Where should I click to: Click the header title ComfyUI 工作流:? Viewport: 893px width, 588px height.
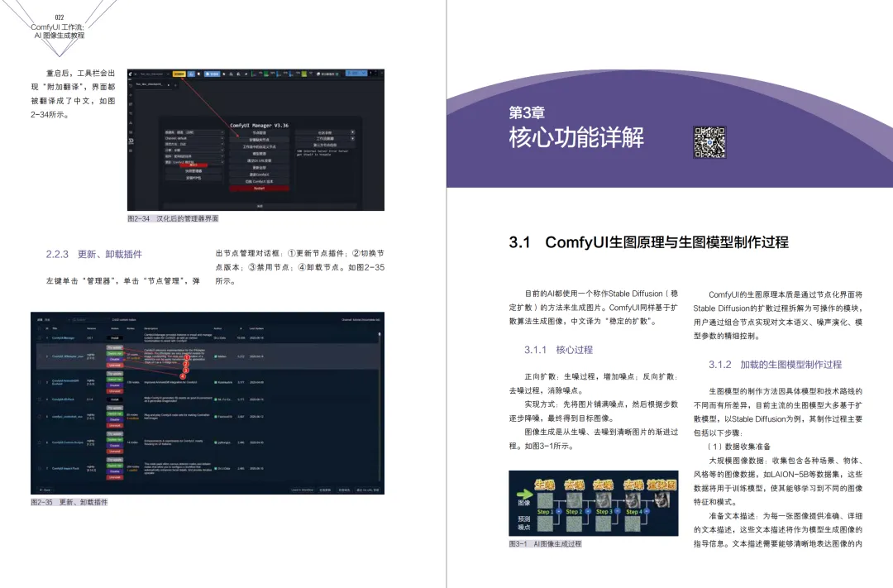[x=58, y=26]
